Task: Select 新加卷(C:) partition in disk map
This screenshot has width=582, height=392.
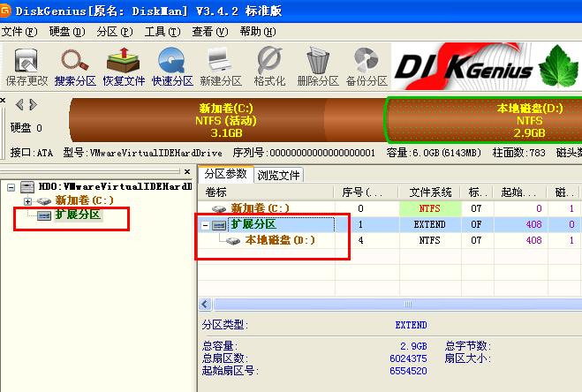Action: [x=226, y=120]
